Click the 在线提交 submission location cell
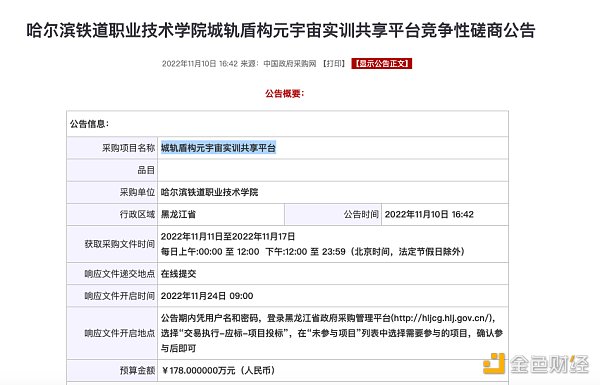This screenshot has width=600, height=385. [x=333, y=274]
